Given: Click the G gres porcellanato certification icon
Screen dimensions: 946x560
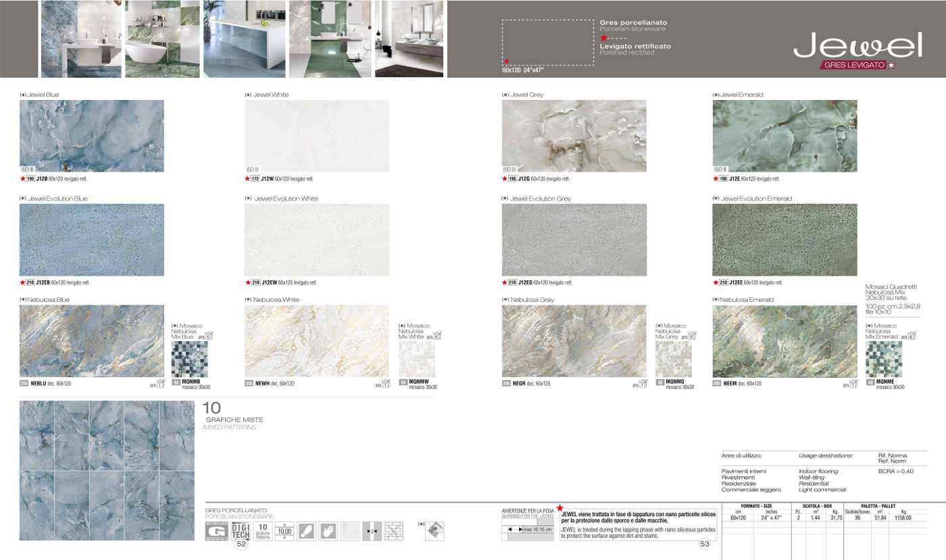Looking at the screenshot, I should (x=216, y=532).
